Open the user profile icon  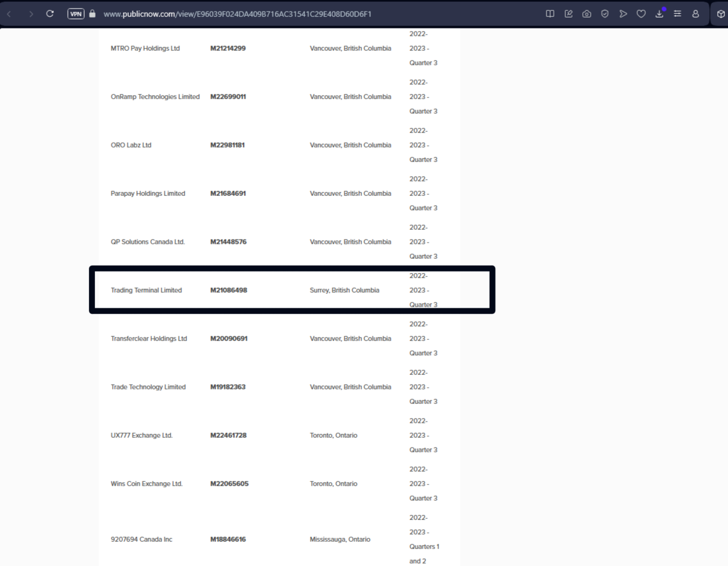tap(695, 13)
